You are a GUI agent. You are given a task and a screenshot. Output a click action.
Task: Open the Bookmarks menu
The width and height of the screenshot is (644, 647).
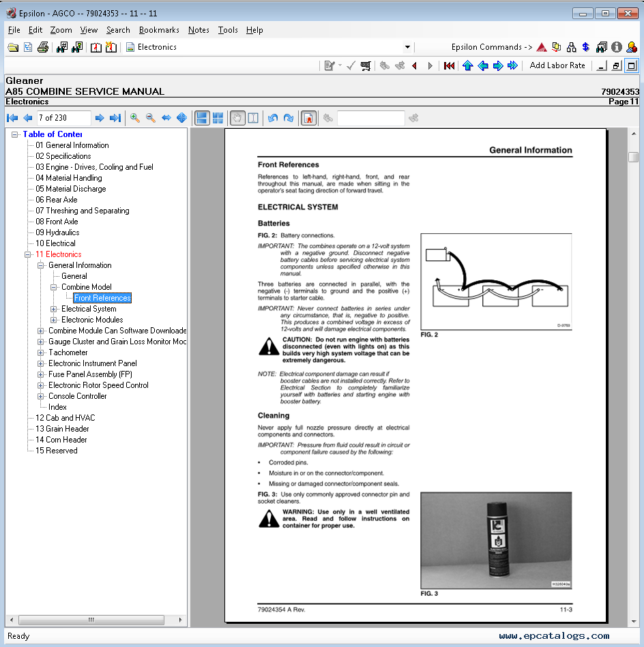[159, 30]
